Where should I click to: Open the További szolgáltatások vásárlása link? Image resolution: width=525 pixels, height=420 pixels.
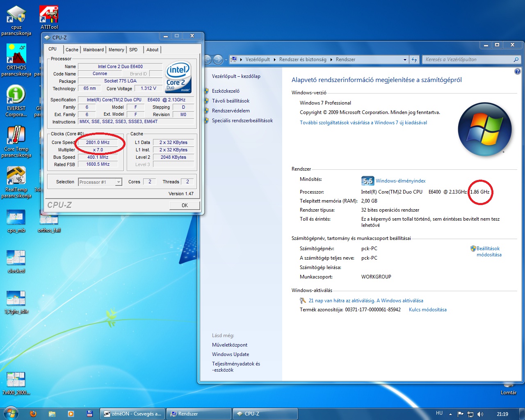click(x=363, y=123)
